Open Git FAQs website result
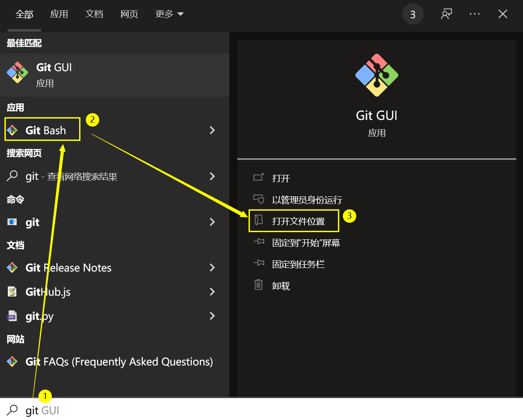The height and width of the screenshot is (420, 523). [115, 362]
